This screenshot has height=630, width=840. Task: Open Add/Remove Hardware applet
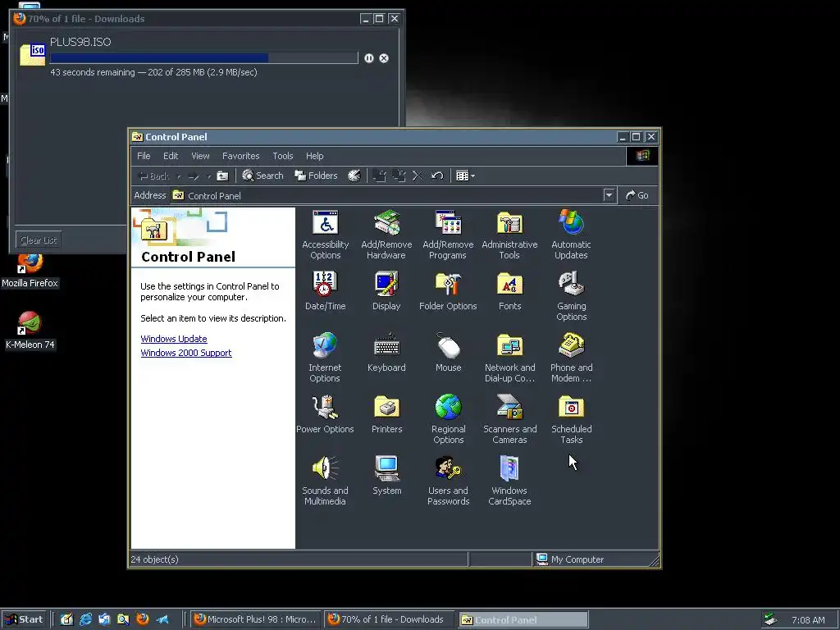pyautogui.click(x=386, y=235)
